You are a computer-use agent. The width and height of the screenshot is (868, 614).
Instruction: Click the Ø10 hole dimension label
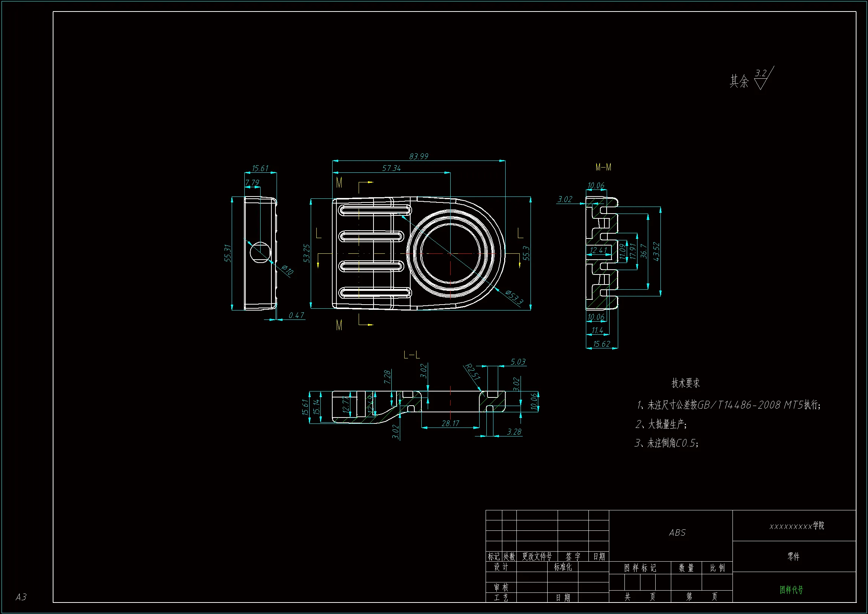(x=288, y=270)
